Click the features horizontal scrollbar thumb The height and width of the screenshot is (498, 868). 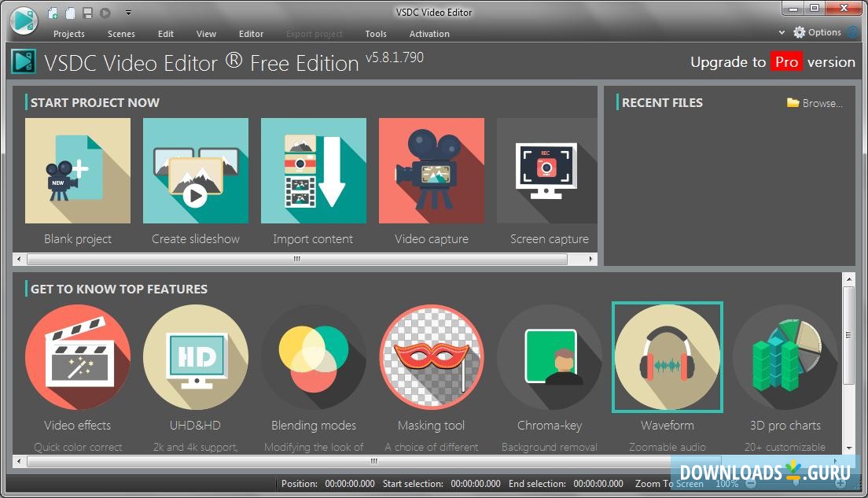tap(373, 461)
